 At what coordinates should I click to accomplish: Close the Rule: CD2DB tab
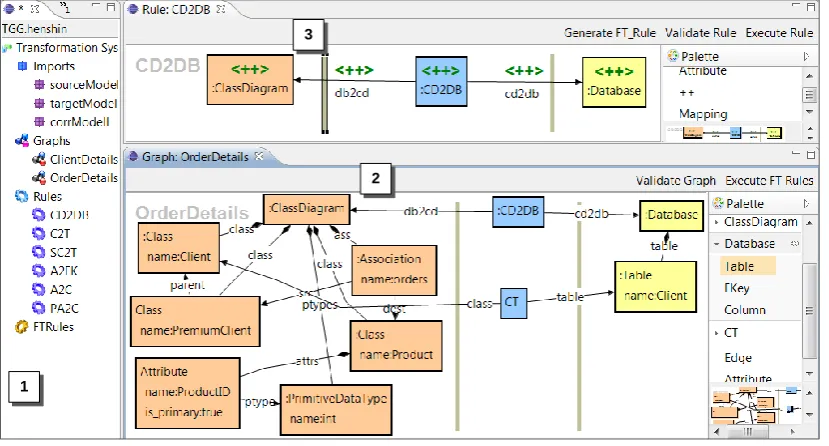(x=221, y=9)
